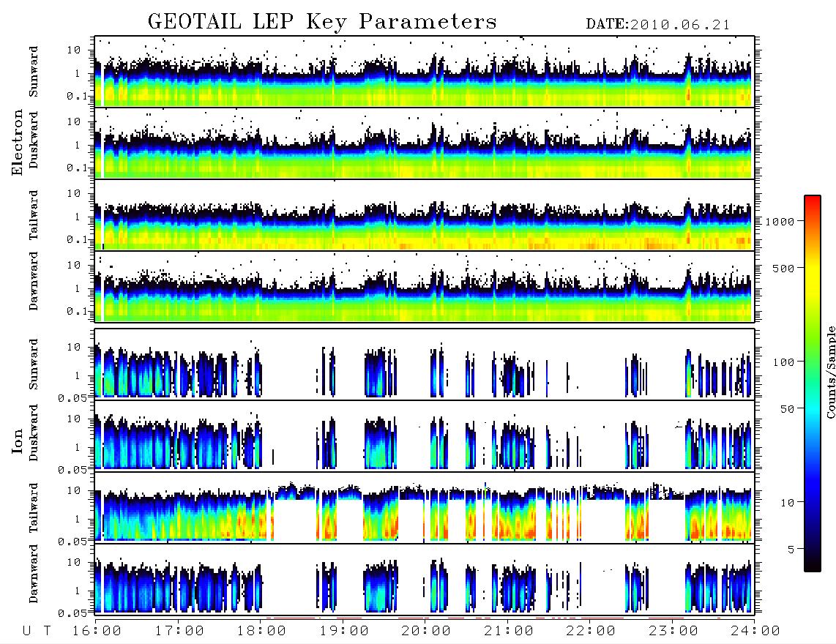836x644 pixels.
Task: Click the colorbar "5" tick value
Action: (791, 549)
